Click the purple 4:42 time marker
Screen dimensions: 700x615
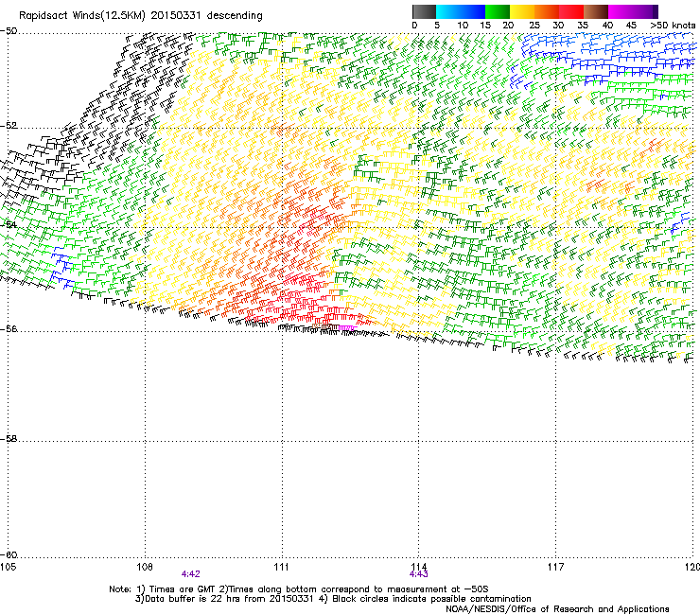191,574
